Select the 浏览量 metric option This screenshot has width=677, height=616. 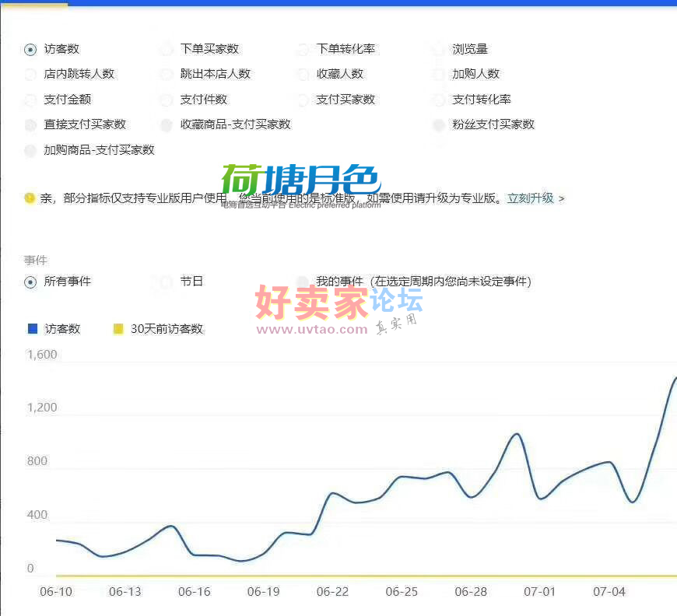[439, 50]
